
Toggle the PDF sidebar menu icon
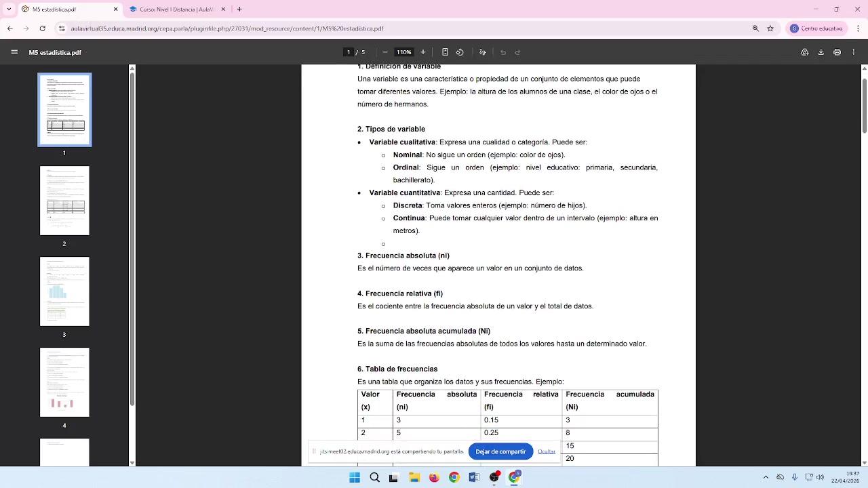click(14, 52)
